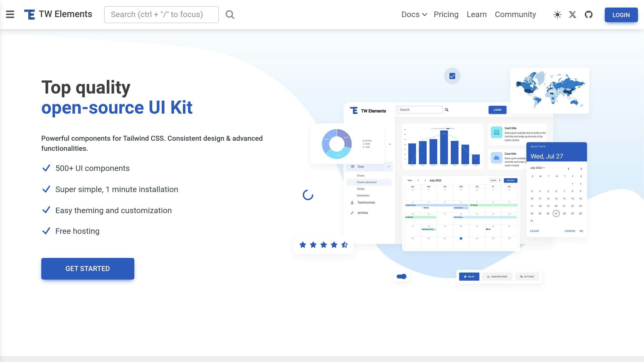Open the Month dropdown in mockup calendar
Viewport: 644px width, 362px height.
[495, 180]
